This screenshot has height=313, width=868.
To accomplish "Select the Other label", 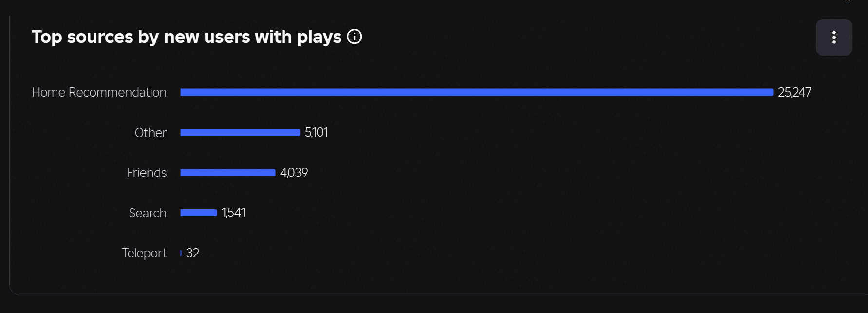I will [x=151, y=133].
